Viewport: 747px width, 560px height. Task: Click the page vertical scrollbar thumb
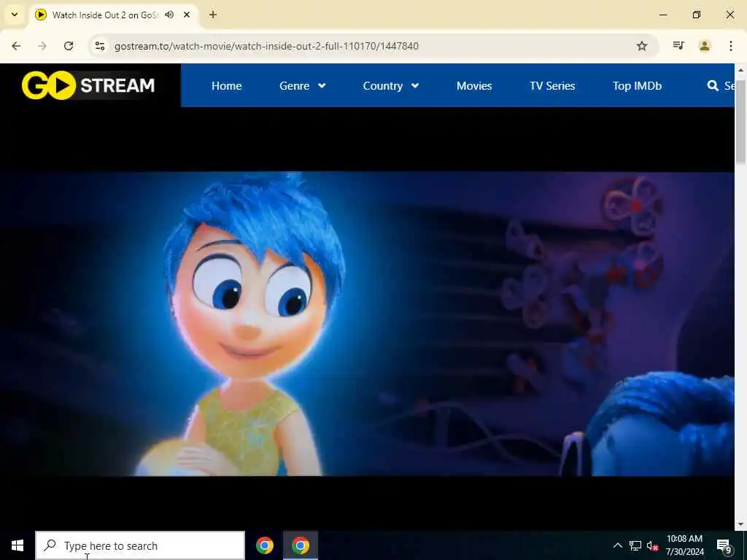coord(741,122)
